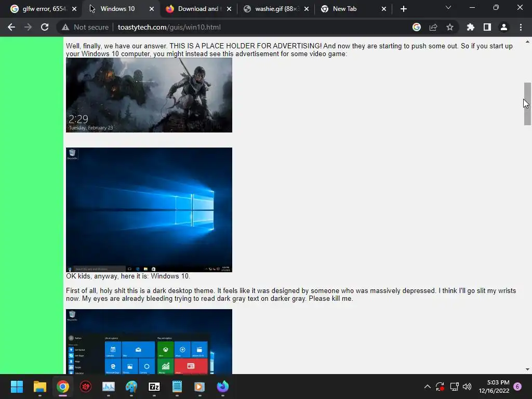
Task: Open a new browser tab
Action: click(x=403, y=9)
